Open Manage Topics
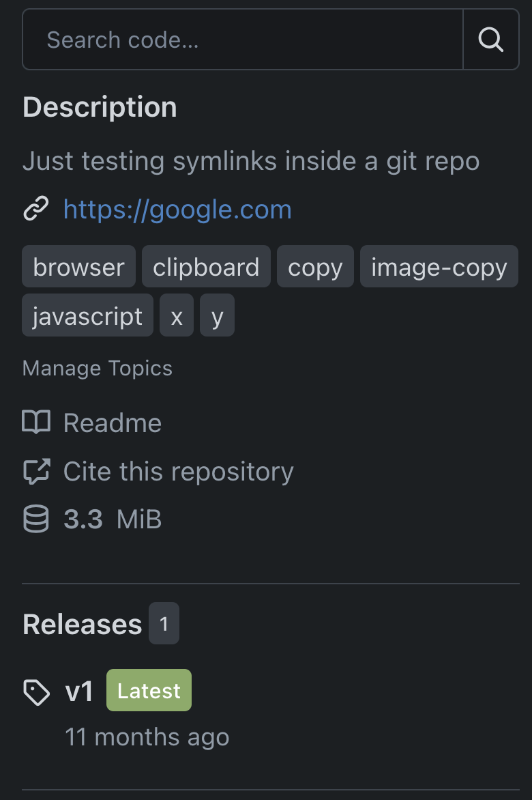Image resolution: width=532 pixels, height=800 pixels. point(98,369)
